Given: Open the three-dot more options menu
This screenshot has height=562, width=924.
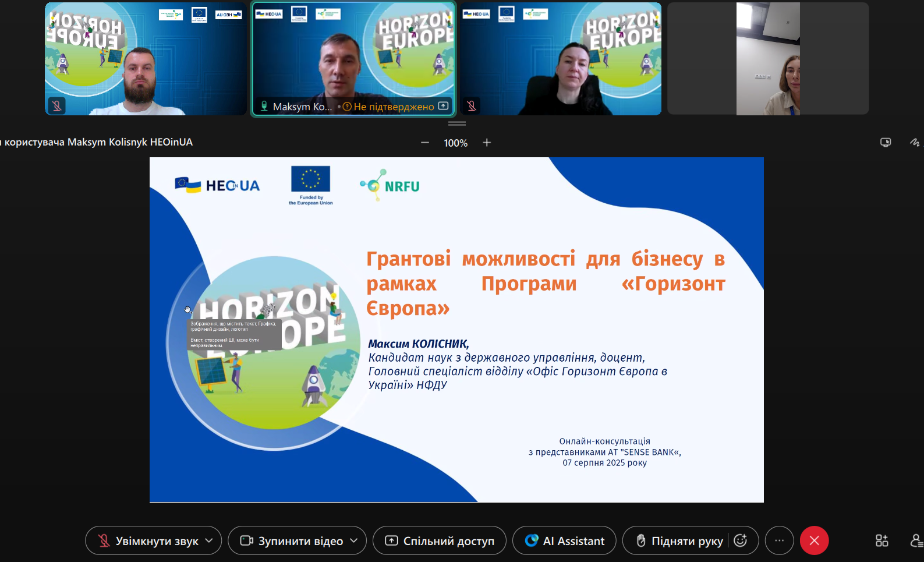Looking at the screenshot, I should point(779,541).
